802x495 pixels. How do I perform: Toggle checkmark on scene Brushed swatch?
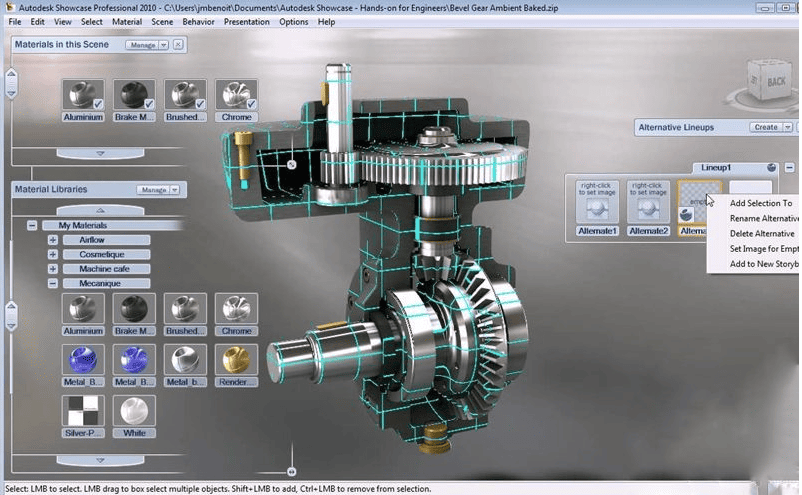(x=200, y=104)
